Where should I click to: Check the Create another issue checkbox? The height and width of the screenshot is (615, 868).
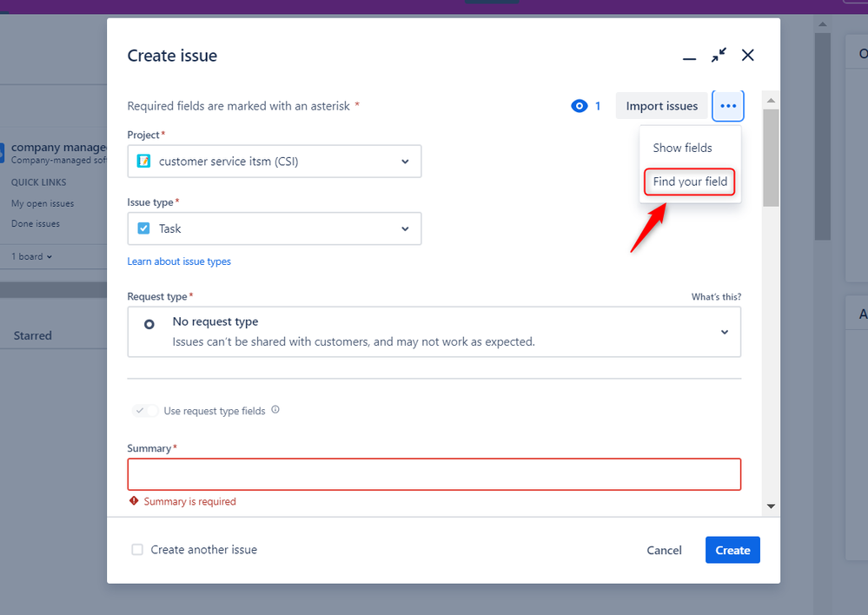pos(137,549)
